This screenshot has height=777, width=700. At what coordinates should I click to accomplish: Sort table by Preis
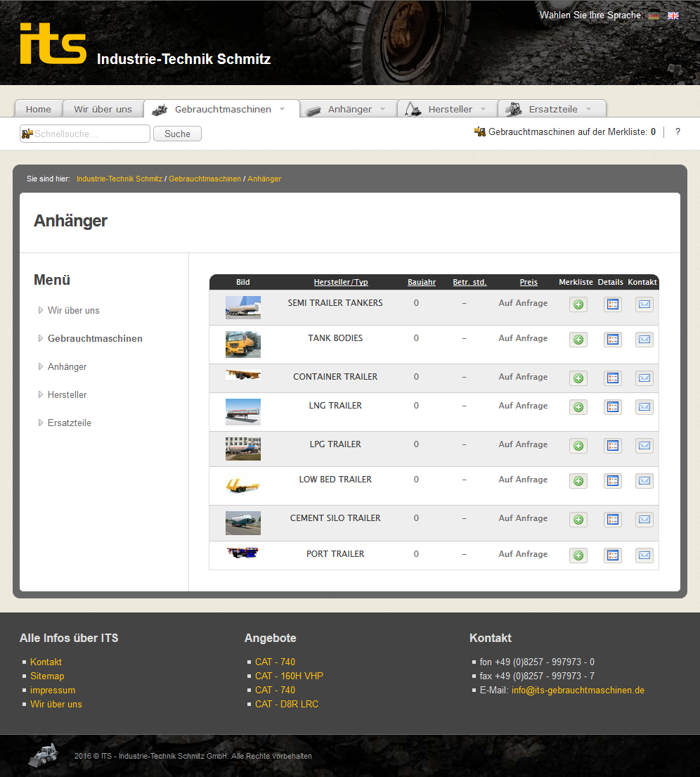pyautogui.click(x=529, y=282)
